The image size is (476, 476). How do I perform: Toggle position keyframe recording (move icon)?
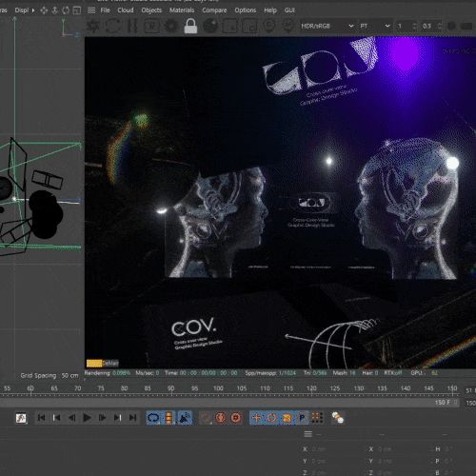(x=257, y=418)
